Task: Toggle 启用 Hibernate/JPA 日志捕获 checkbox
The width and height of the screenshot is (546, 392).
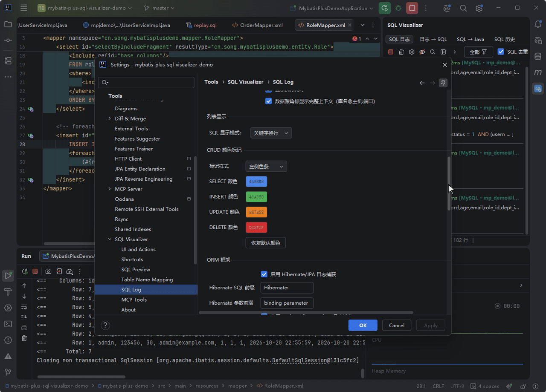Action: click(x=264, y=274)
